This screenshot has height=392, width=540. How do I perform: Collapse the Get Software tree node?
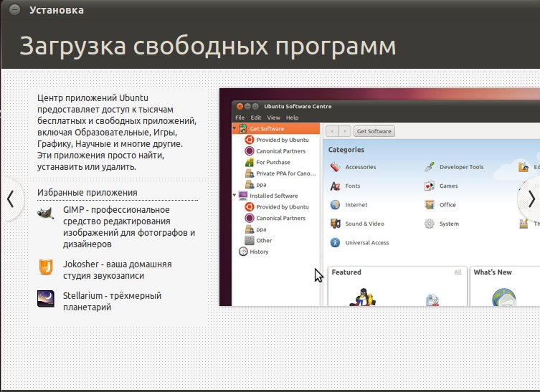pyautogui.click(x=235, y=128)
